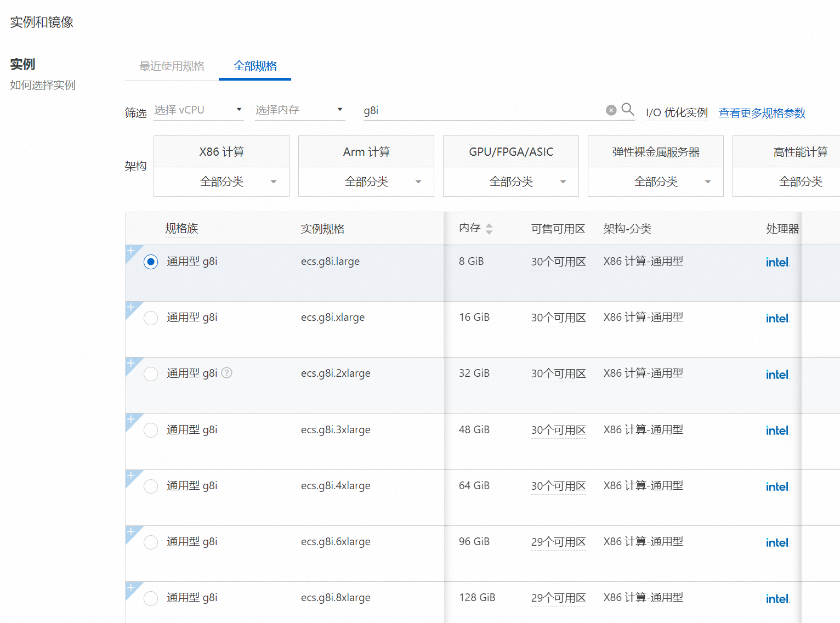The image size is (840, 623).
Task: Select radio for ecs.g8i.xlarge
Action: point(151,318)
